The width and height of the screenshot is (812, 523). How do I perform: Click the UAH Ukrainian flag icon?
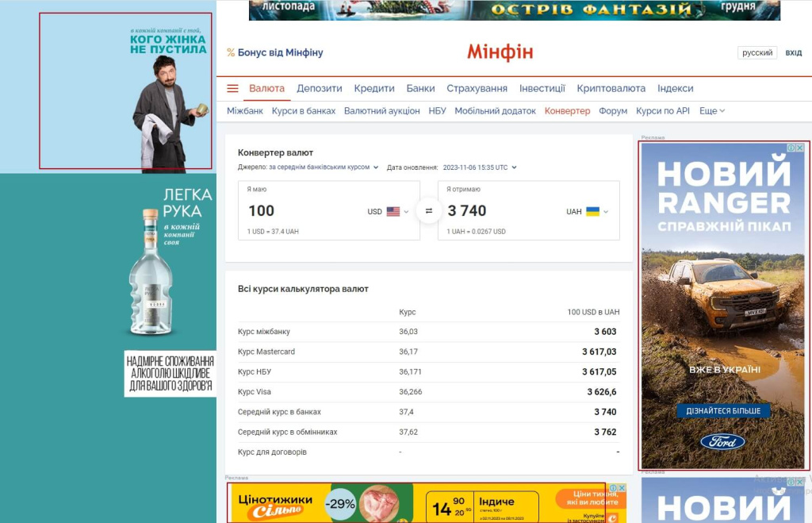coord(592,211)
